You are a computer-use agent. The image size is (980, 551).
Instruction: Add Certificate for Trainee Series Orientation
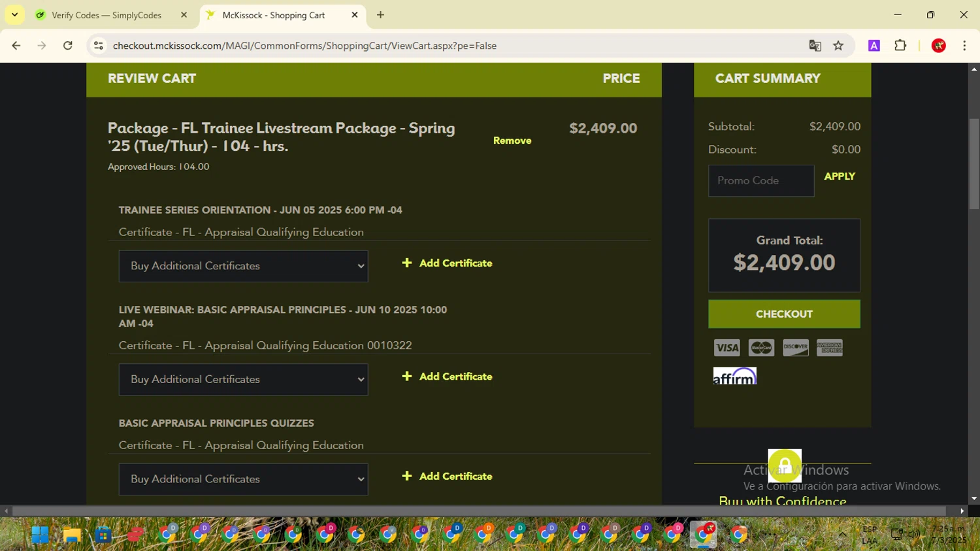[448, 263]
